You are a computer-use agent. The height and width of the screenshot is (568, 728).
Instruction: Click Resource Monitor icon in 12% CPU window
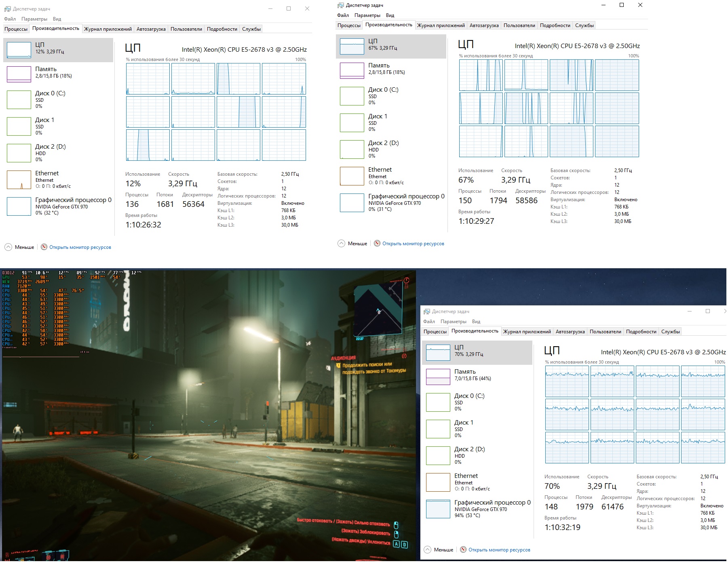point(44,247)
